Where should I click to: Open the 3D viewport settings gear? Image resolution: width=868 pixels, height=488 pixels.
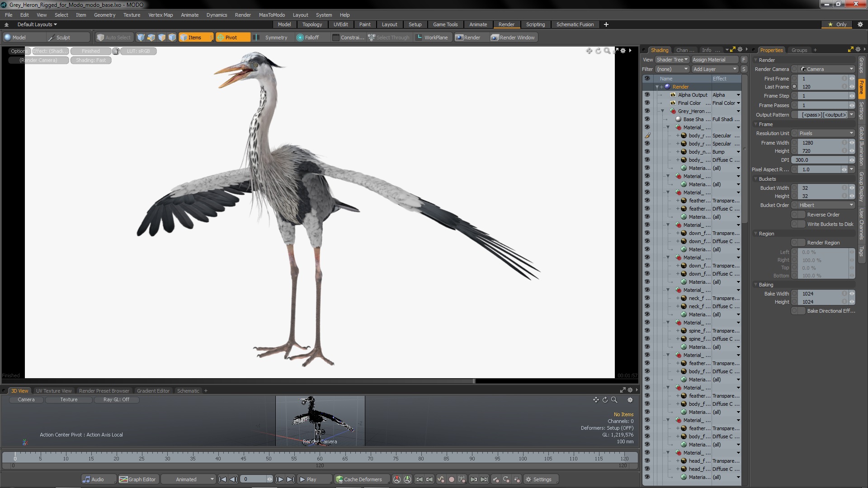click(x=630, y=400)
